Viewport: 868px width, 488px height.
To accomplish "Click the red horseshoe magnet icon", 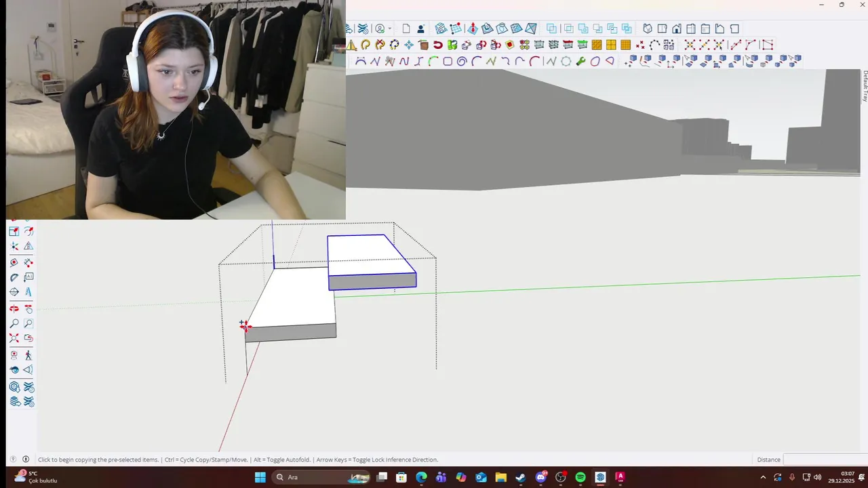I will click(438, 45).
